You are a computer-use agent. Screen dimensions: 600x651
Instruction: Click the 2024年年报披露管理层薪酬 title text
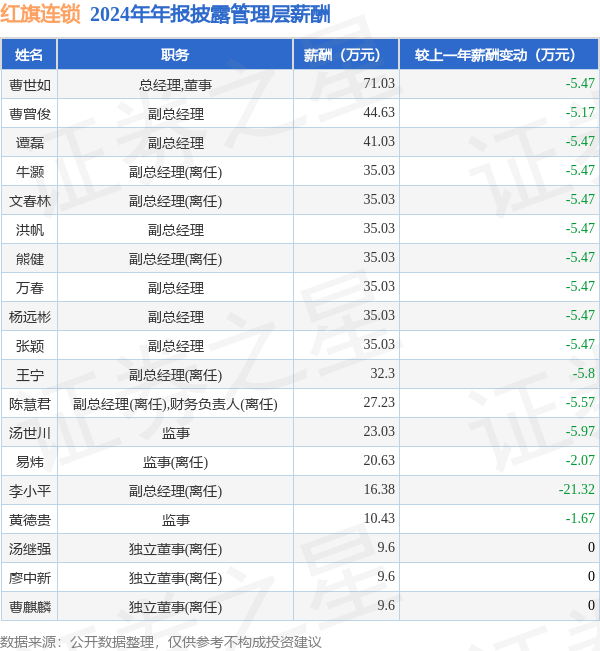tap(210, 15)
